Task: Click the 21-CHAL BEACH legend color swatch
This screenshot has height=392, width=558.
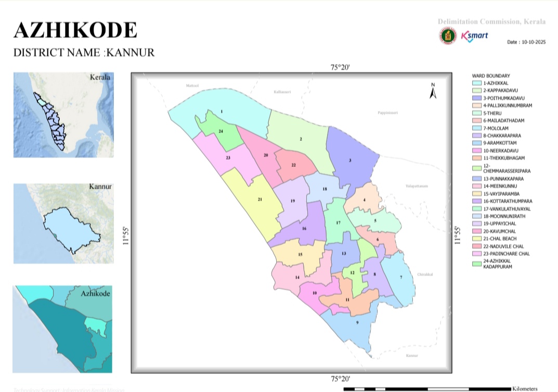Action: [x=476, y=239]
